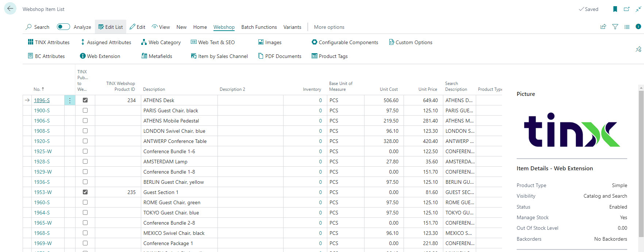
Task: Open Images action
Action: (x=270, y=42)
